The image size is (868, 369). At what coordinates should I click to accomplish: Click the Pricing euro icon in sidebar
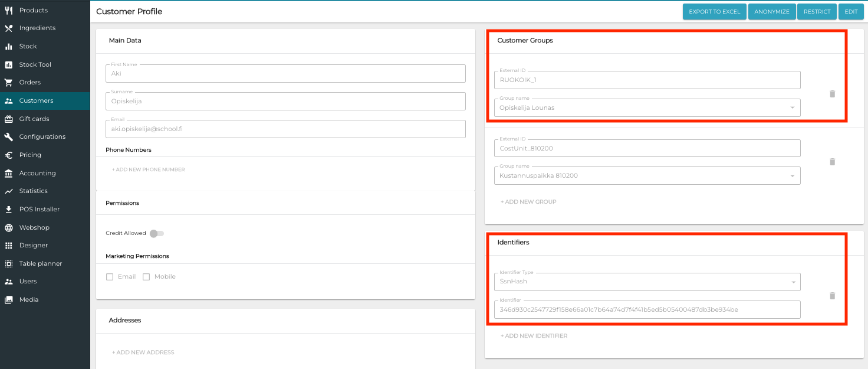pos(9,155)
